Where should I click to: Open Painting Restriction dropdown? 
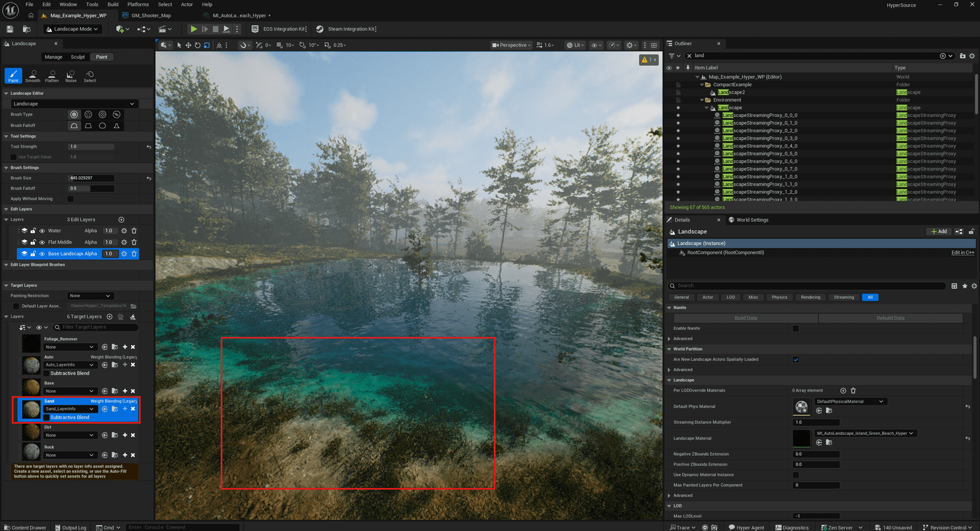tap(91, 295)
